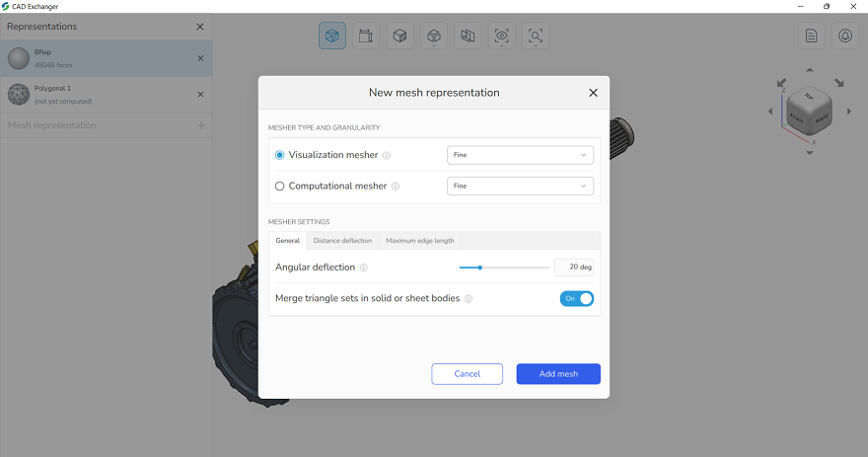Click the view cube top-right diagonal arrow
The image size is (868, 457).
coord(839,83)
